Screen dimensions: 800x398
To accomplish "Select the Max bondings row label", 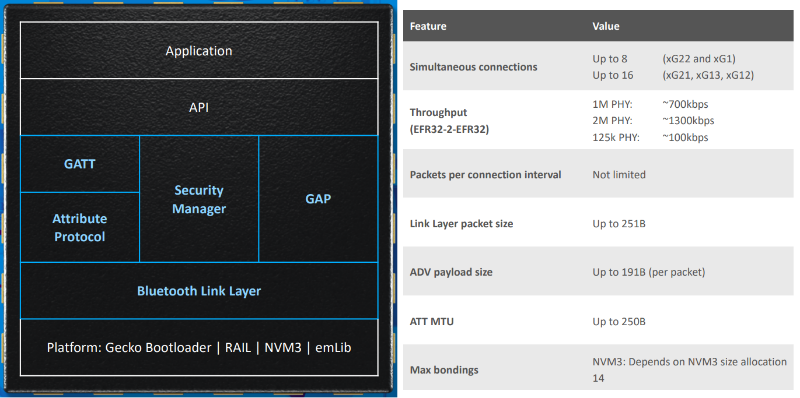I will [444, 370].
